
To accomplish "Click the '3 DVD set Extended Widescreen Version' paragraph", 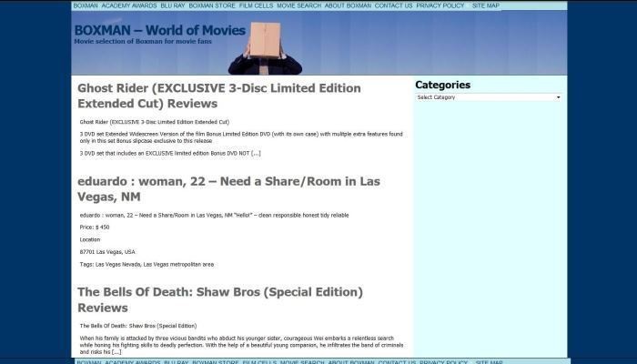I will [x=241, y=137].
